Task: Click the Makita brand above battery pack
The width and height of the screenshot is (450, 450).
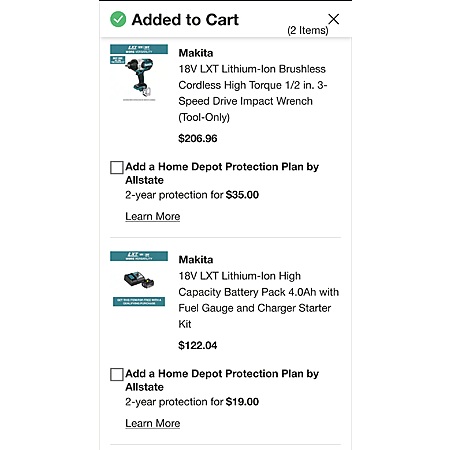Action: tap(196, 260)
